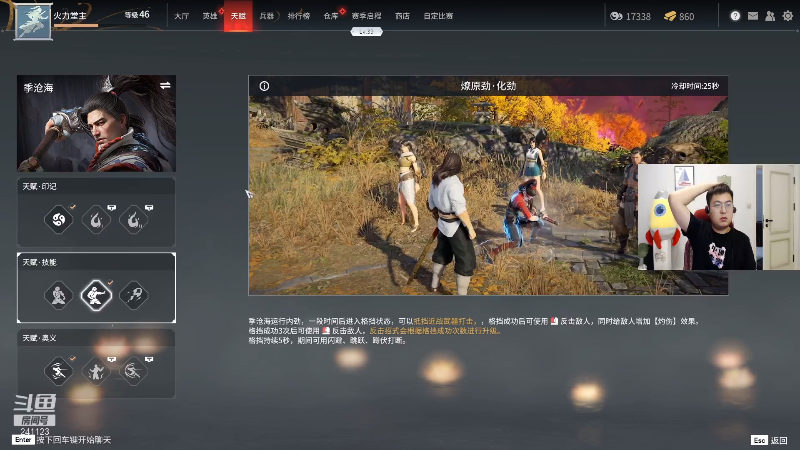The image size is (800, 450).
Task: Click the player avatar portrait
Action: click(33, 21)
